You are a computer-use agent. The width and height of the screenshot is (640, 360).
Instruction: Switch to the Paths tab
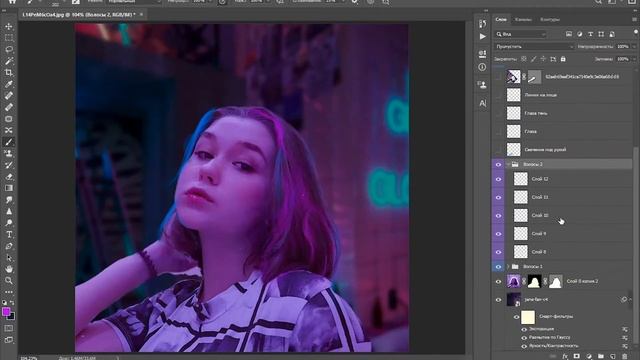coord(550,19)
